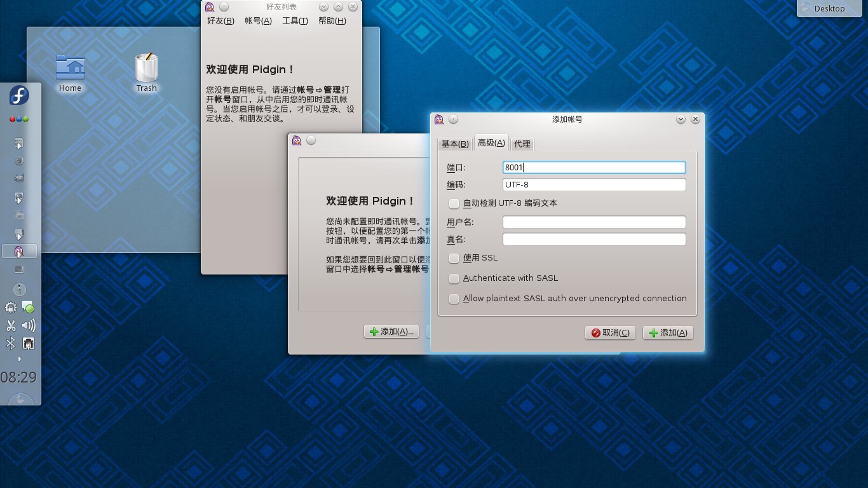Click round menu button in Add Account titlebar
Screen dimensions: 868x488
453,119
